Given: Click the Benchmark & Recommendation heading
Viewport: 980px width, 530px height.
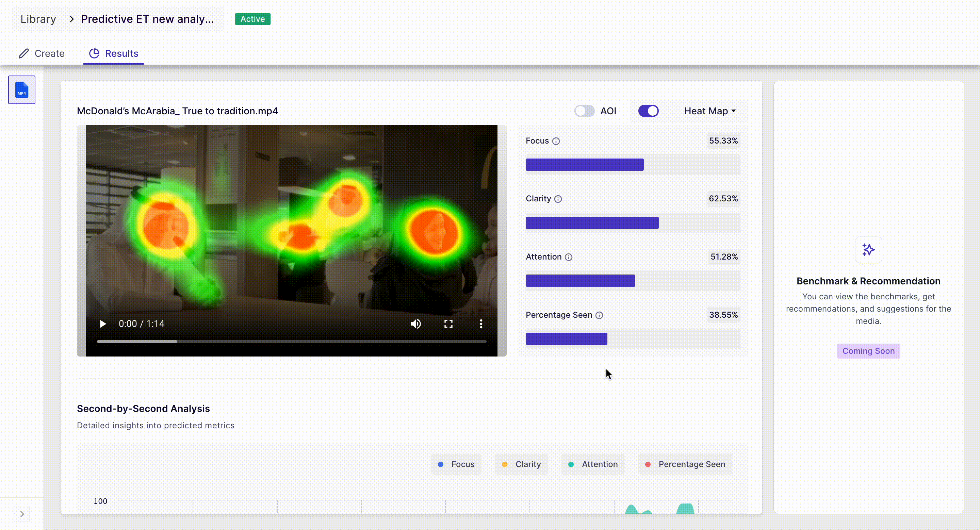Looking at the screenshot, I should pos(868,281).
